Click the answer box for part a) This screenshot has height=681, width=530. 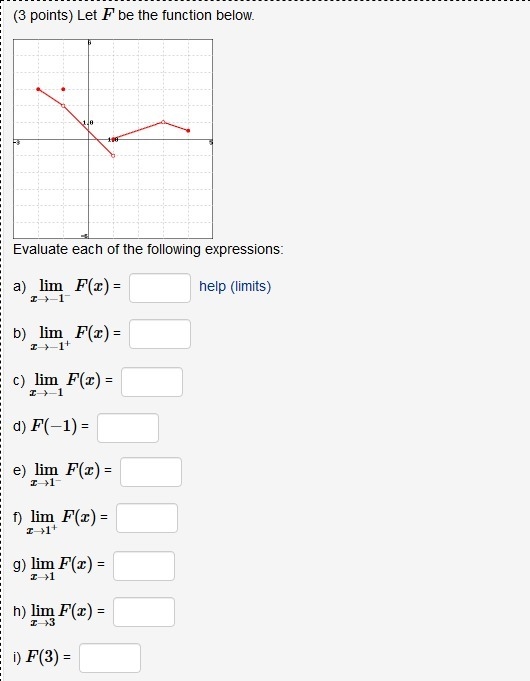tap(160, 288)
